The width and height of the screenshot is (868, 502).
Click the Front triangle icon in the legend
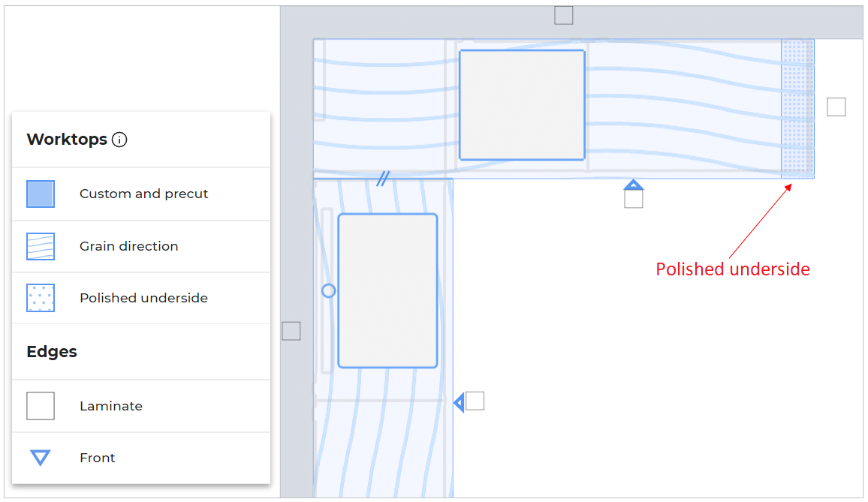click(x=41, y=458)
